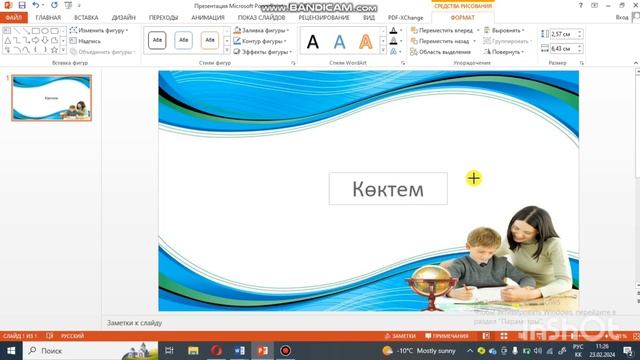Viewport: 640px width, 360px height.
Task: Open File Explorer from taskbar
Action: click(x=193, y=351)
